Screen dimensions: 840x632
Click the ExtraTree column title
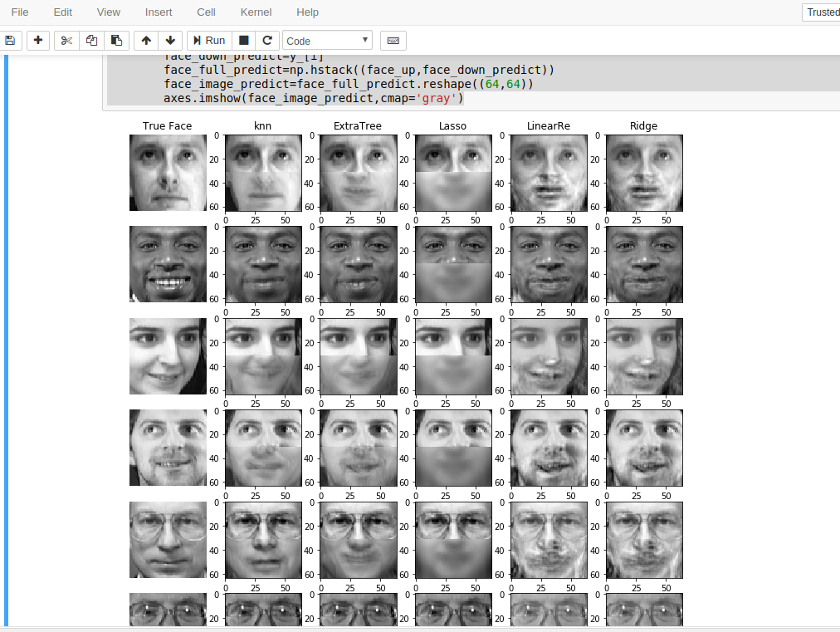pos(357,126)
